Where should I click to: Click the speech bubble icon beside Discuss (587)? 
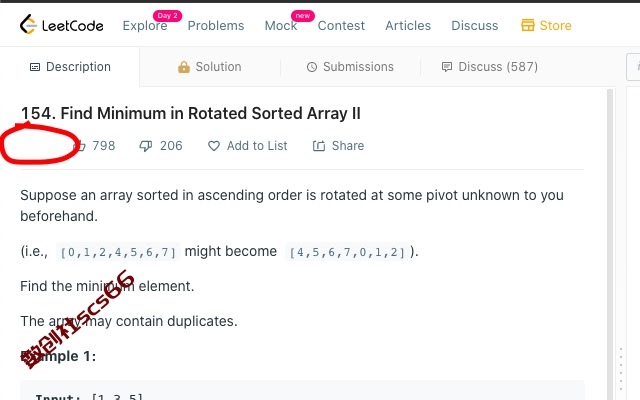pos(447,67)
